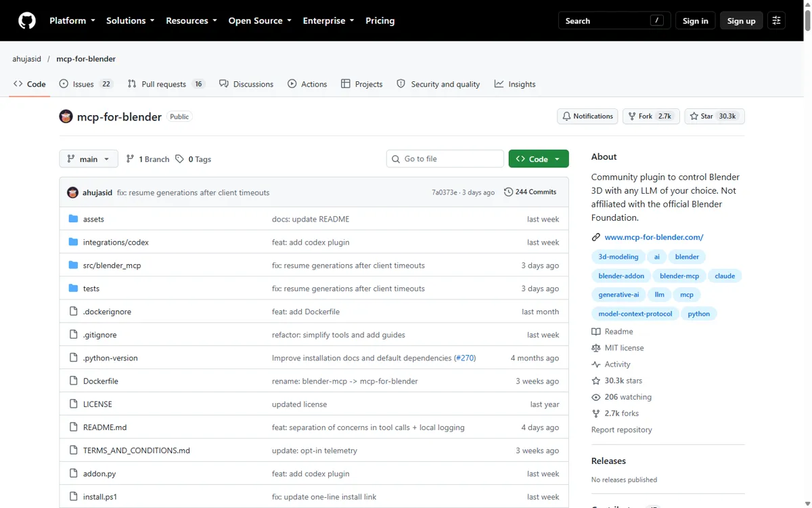Expand the Enterprise dropdown

[x=329, y=21]
